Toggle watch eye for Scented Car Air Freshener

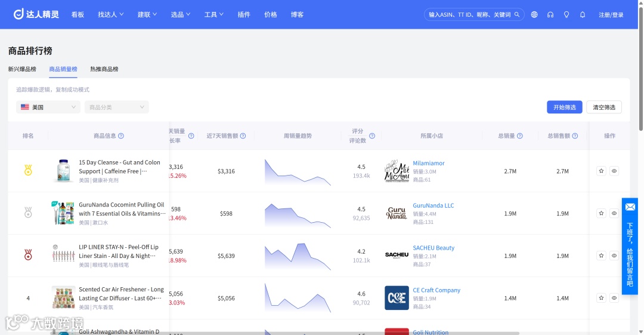[614, 298]
